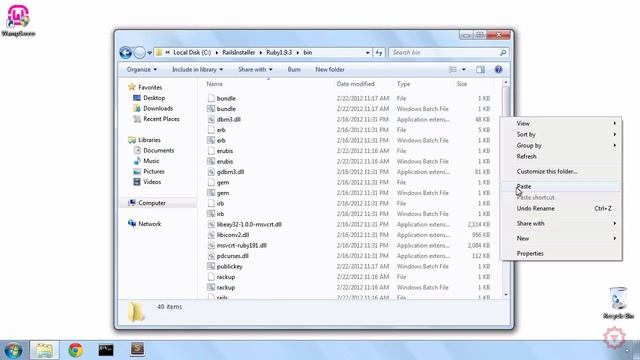The height and width of the screenshot is (360, 640).
Task: Click the Explorer Back navigation button
Action: click(126, 53)
